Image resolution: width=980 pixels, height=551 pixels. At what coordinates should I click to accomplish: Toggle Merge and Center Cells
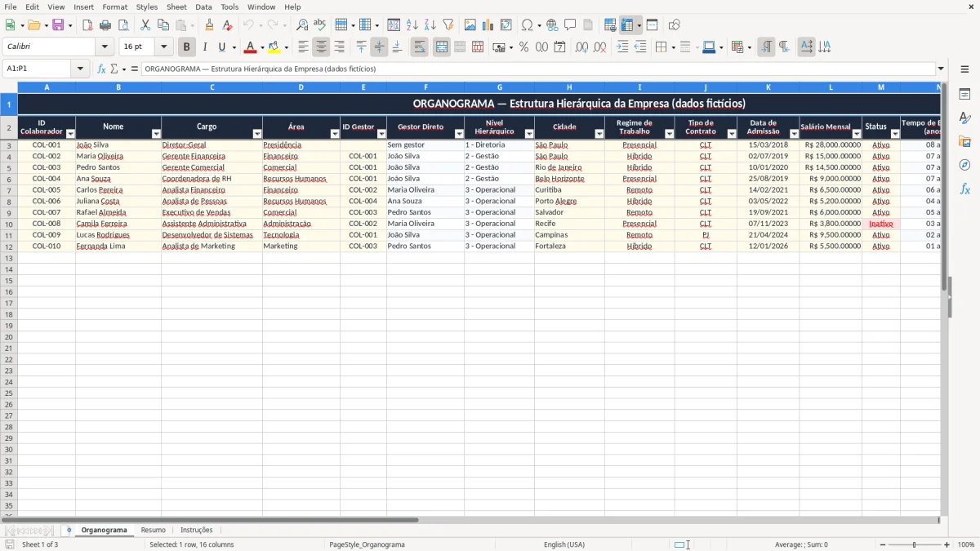coord(442,47)
